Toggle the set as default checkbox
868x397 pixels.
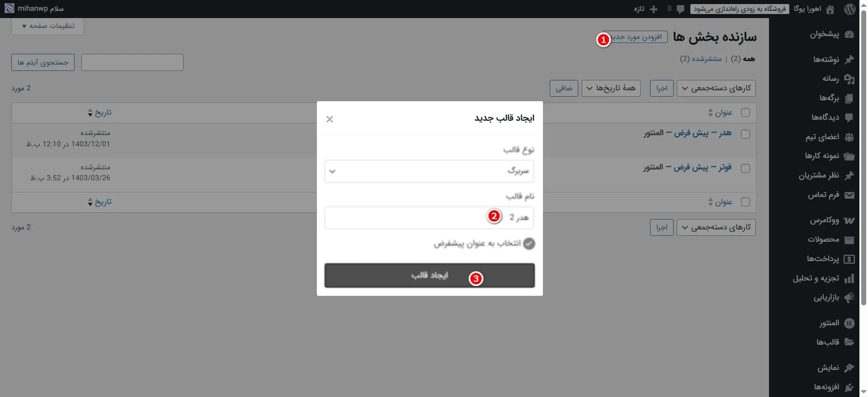point(528,244)
